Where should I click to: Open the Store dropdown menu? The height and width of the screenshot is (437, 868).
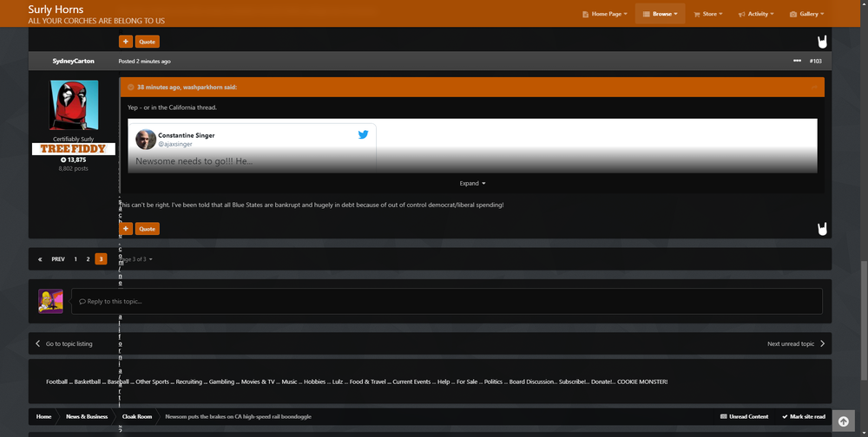[x=708, y=14]
